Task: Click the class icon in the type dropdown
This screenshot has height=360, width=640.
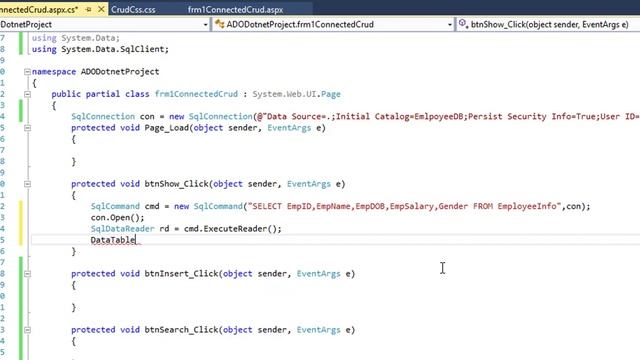Action: coord(220,24)
